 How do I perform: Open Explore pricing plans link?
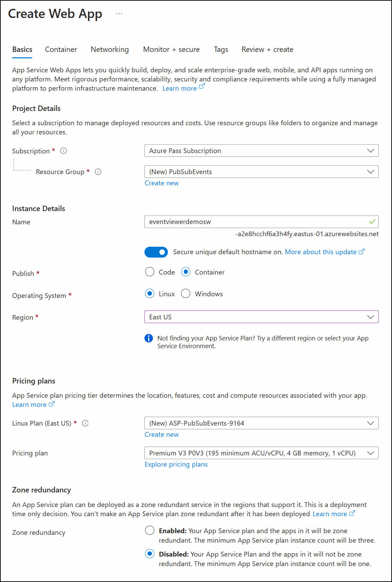(x=176, y=465)
